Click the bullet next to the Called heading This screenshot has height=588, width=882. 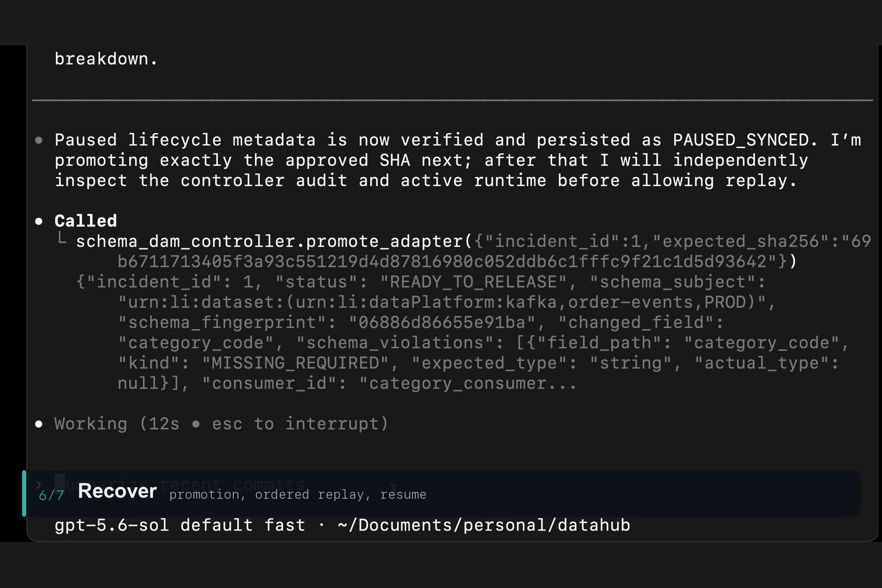click(39, 221)
